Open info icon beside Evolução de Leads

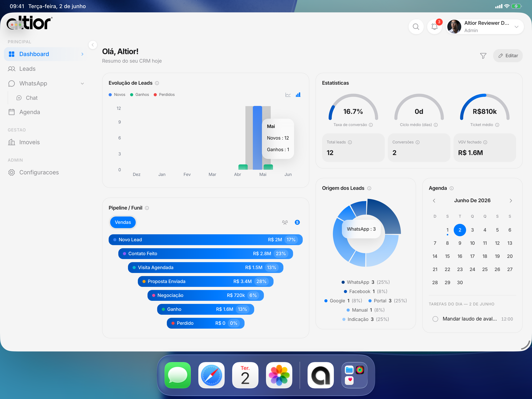(x=157, y=83)
